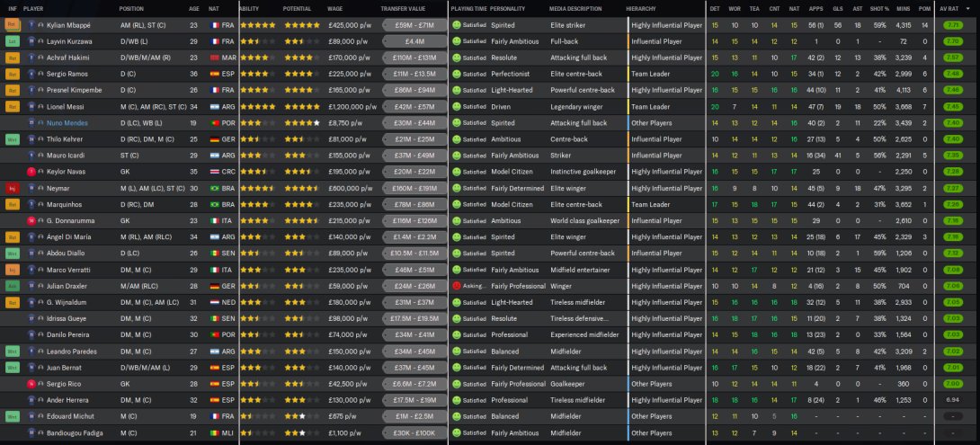The image size is (980, 445).
Task: Click the Mali flag for Bandiougou Fadiga
Action: [216, 432]
